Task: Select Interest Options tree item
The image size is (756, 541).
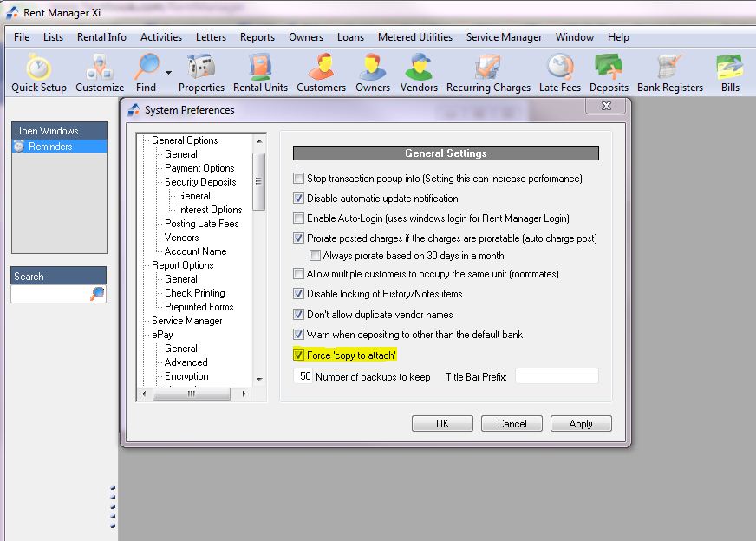Action: pyautogui.click(x=210, y=210)
